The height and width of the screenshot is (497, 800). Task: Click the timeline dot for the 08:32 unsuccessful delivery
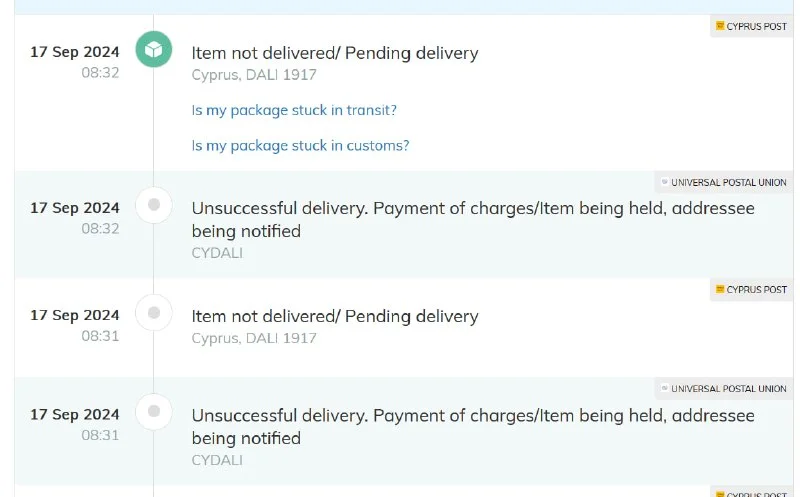(154, 205)
